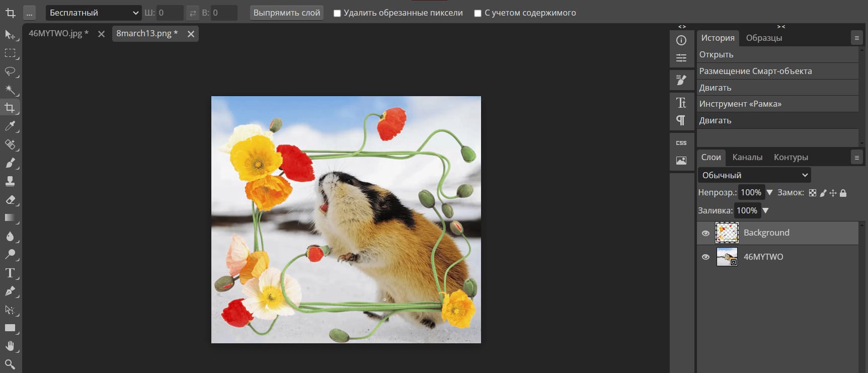Enable 'Удалить обрезанные пиксели' checkbox
The height and width of the screenshot is (373, 868).
337,13
